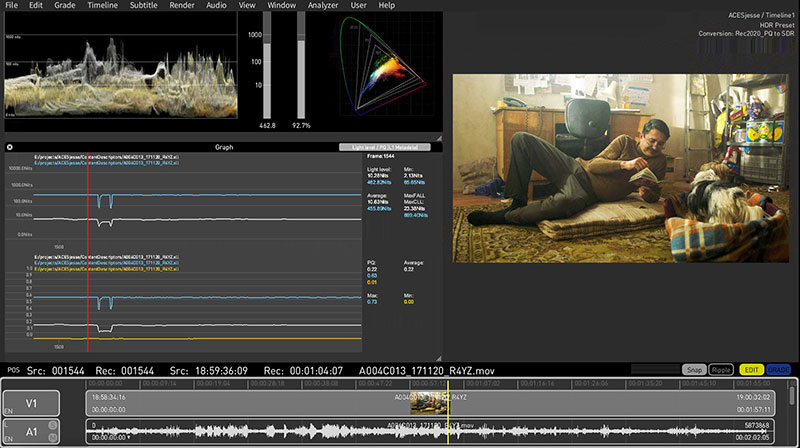Screen dimensions: 800x448
Task: Click the A004C013_171120_R4YZ.mov clip name
Action: [x=427, y=370]
